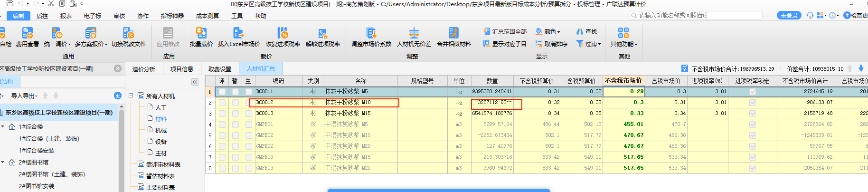This screenshot has width=868, height=192.
Task: Click the cut scissors icon in title bar
Action: (51, 3)
